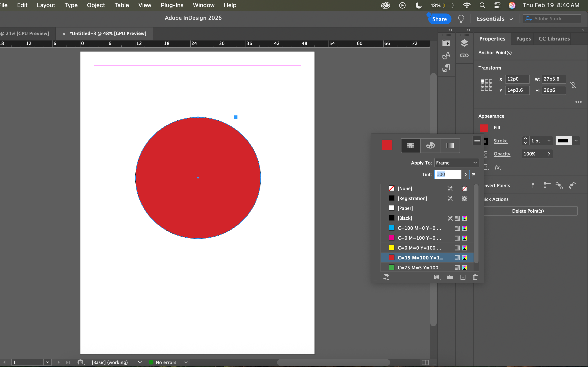Select the Swatches grid view button

point(410,145)
